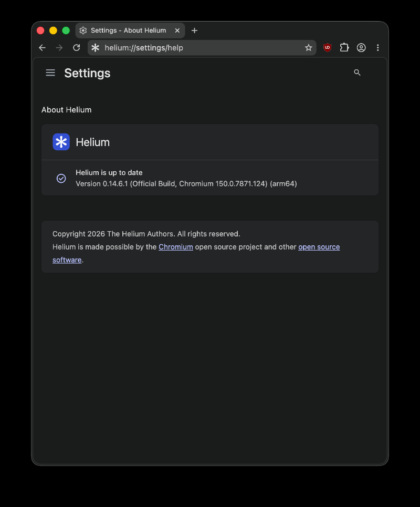Go forward to the next page

[59, 48]
